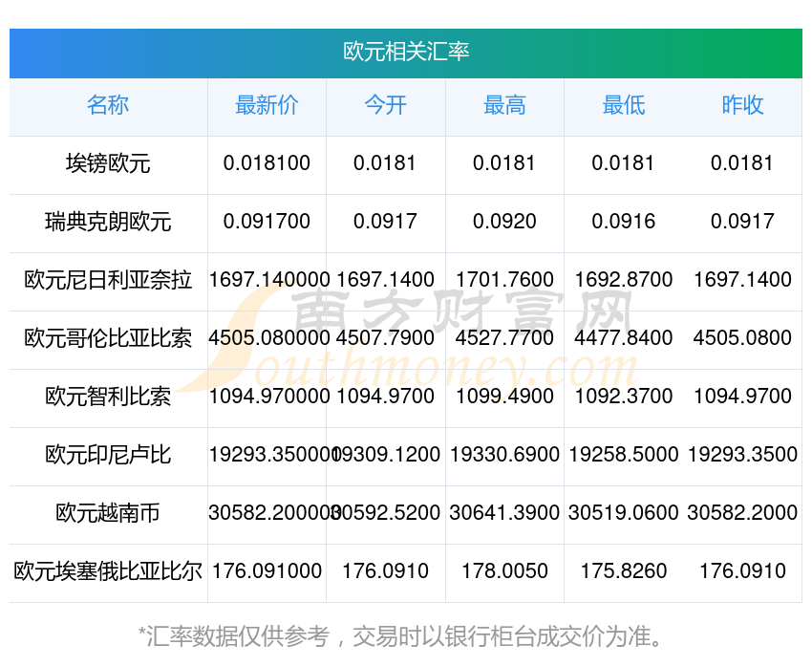Open the 欧元越南币 row label

[108, 513]
